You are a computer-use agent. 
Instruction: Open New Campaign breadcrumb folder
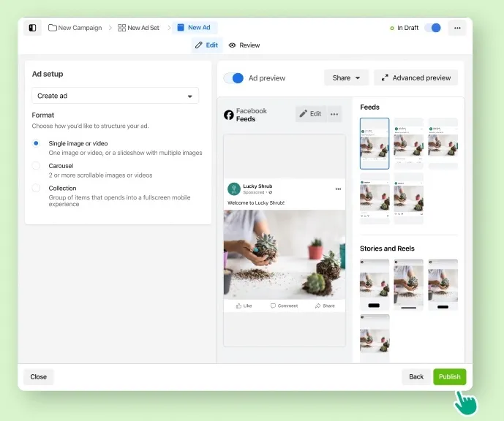tap(75, 28)
